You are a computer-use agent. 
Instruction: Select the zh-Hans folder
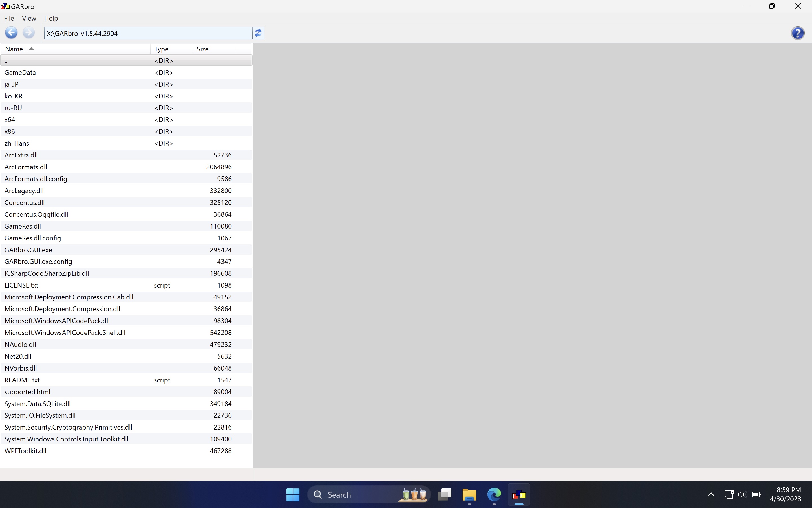126,143
